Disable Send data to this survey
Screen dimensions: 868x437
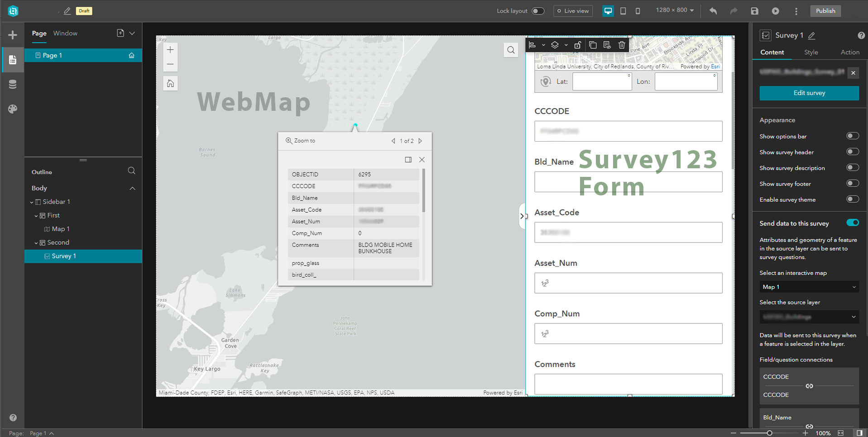[x=853, y=223]
